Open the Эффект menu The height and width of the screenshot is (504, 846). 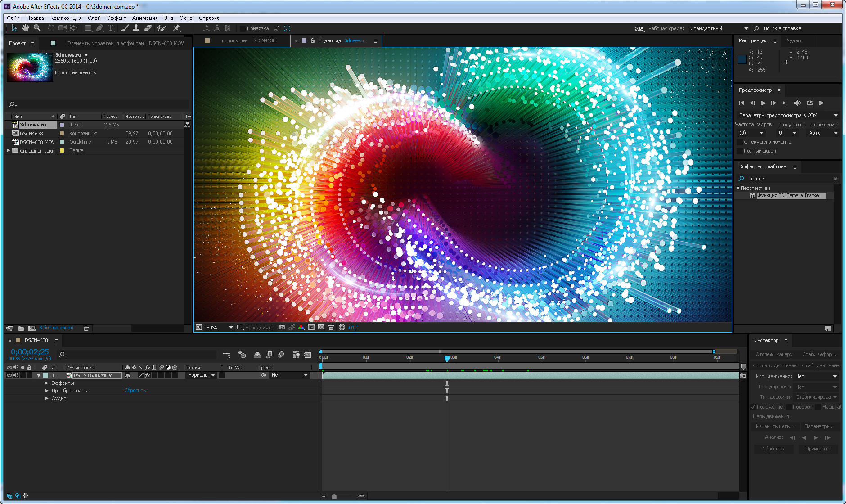117,18
